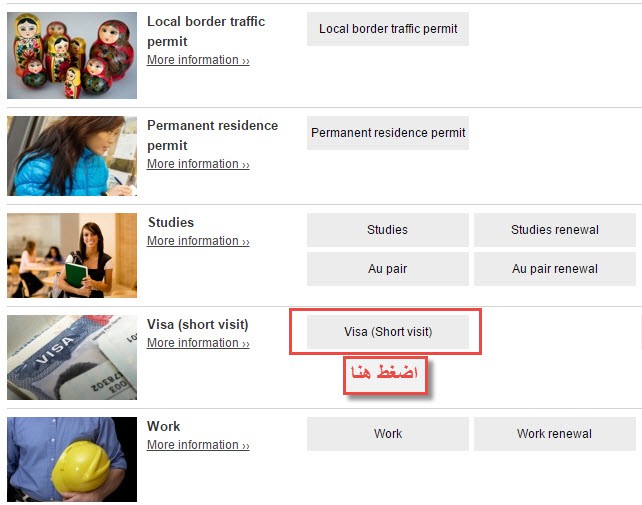The width and height of the screenshot is (642, 505).
Task: Click the Russian nesting dolls thumbnail
Action: coord(72,55)
